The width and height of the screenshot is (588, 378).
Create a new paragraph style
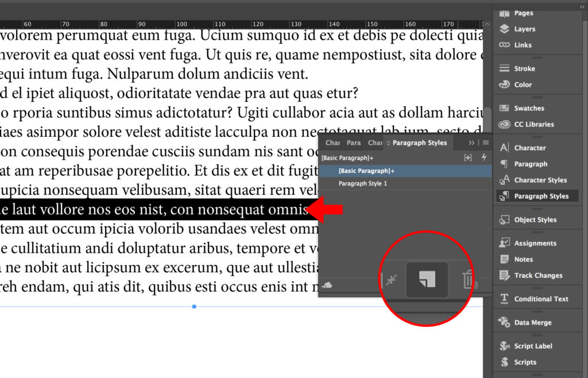pos(428,279)
